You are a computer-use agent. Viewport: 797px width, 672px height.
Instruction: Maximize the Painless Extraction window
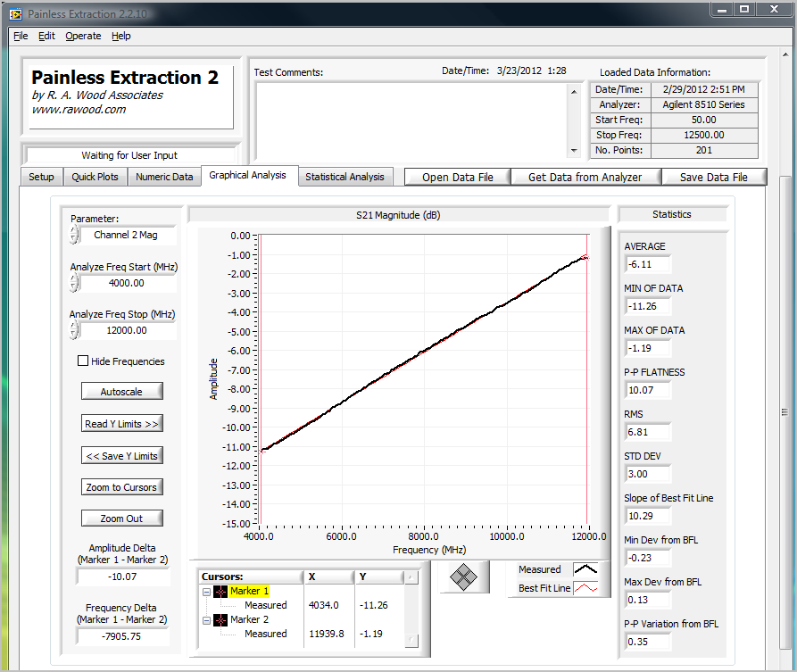point(744,9)
